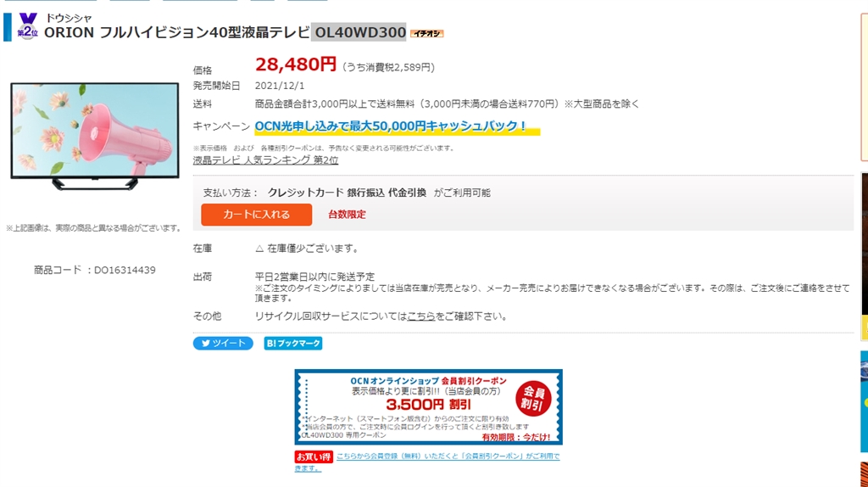Click the Twitter bird tweet button
Image resolution: width=868 pixels, height=487 pixels.
223,344
